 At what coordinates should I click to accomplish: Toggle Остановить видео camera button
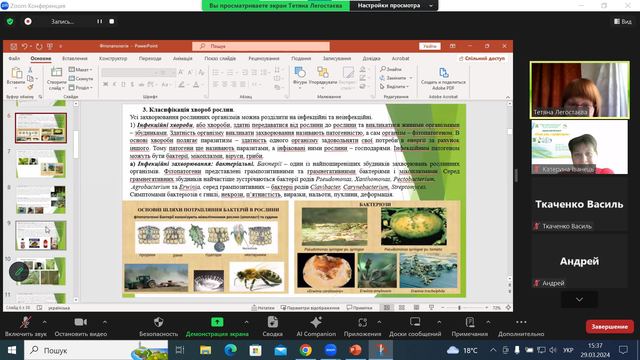80,322
